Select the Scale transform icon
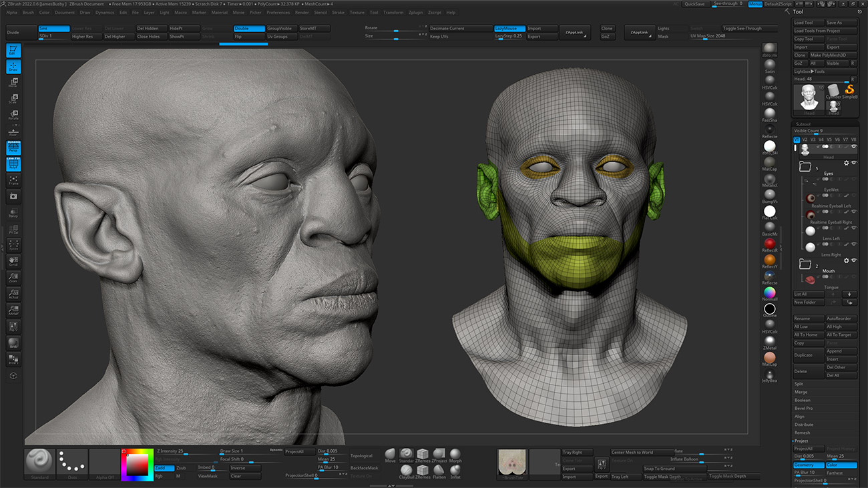This screenshot has height=488, width=868. point(13,99)
